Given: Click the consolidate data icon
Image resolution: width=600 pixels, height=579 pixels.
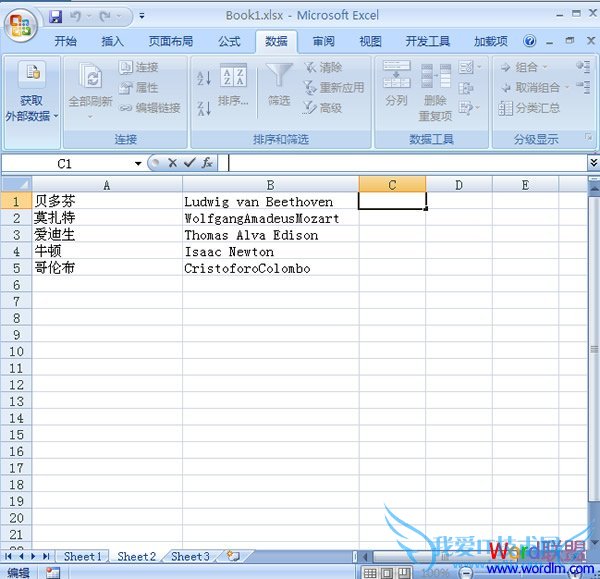Looking at the screenshot, I should pos(466,88).
